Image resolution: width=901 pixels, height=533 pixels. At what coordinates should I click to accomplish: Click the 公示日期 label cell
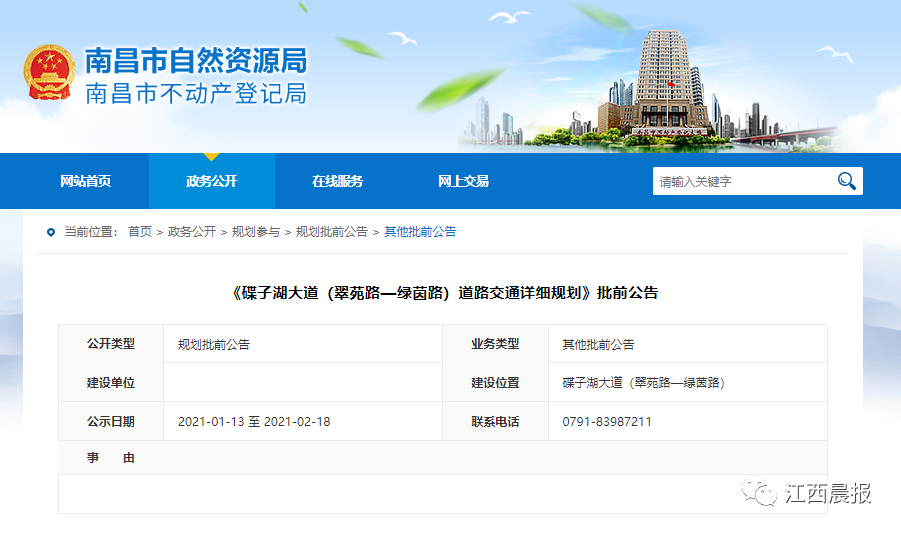point(111,422)
